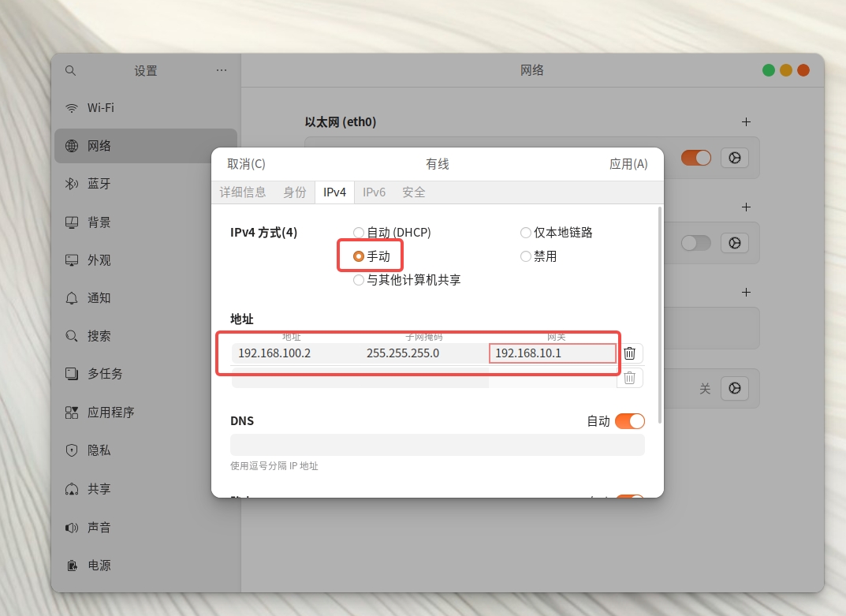Click the yellow window control button
846x616 pixels.
pyautogui.click(x=786, y=70)
